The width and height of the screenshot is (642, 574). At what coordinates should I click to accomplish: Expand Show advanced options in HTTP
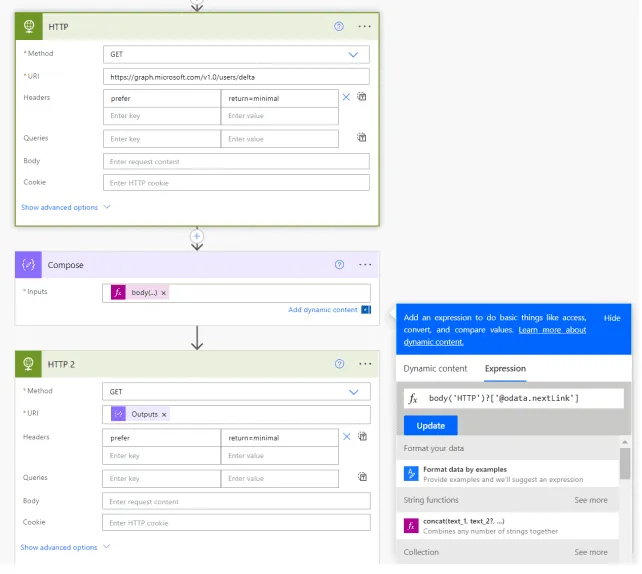click(65, 208)
